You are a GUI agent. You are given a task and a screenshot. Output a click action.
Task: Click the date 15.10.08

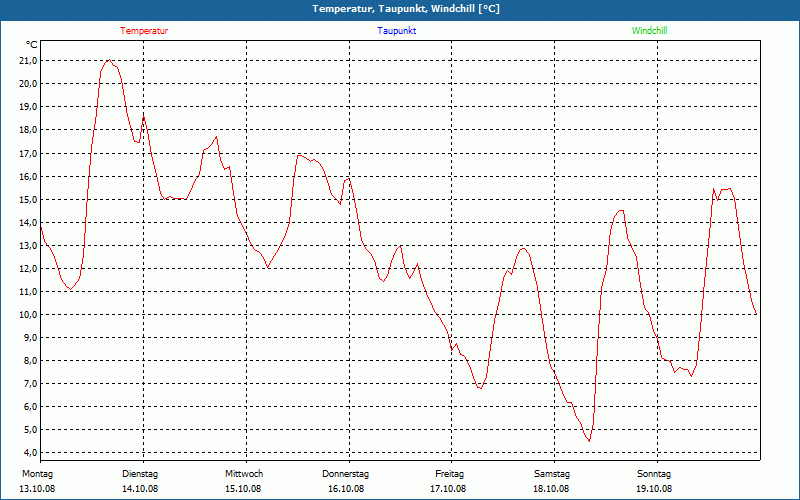(243, 489)
